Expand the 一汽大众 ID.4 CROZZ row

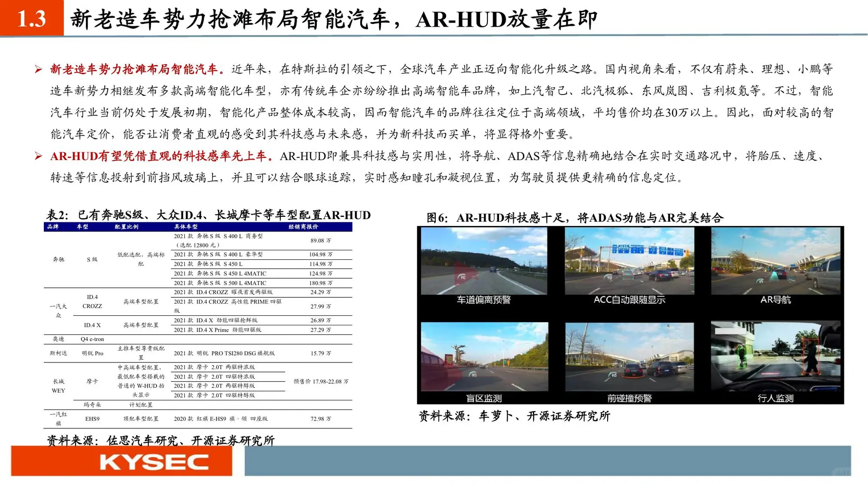click(92, 301)
